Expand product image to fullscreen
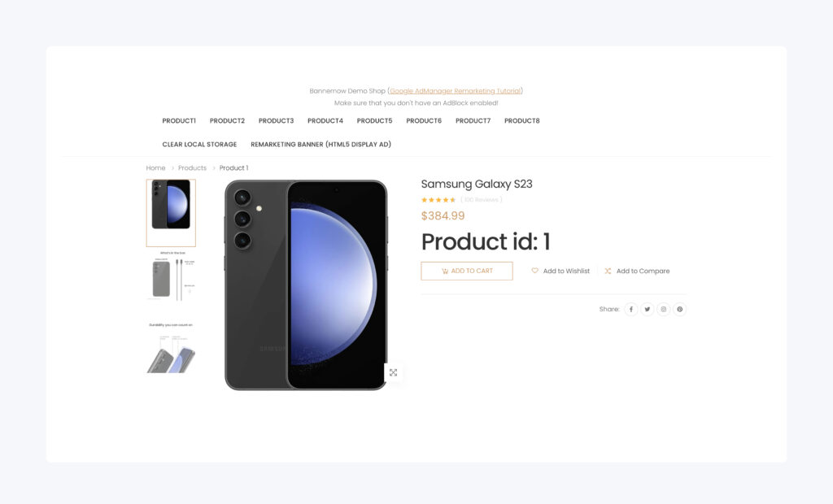 click(x=393, y=373)
